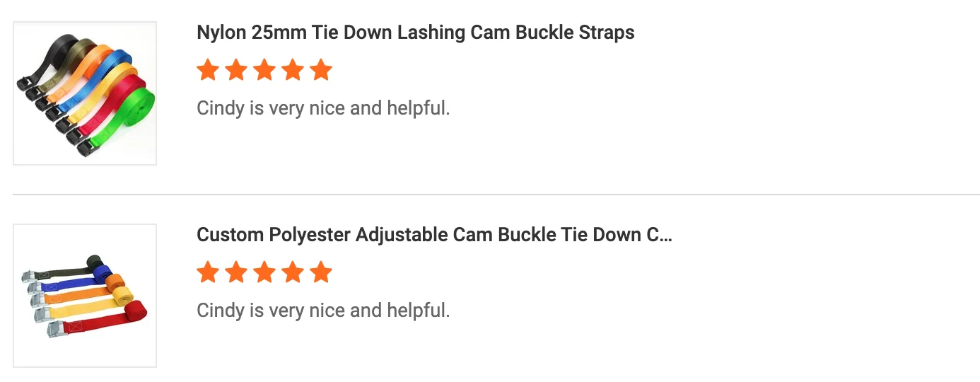Click the review comment below Custom Polyester stars
This screenshot has width=980, height=382.
[x=323, y=311]
